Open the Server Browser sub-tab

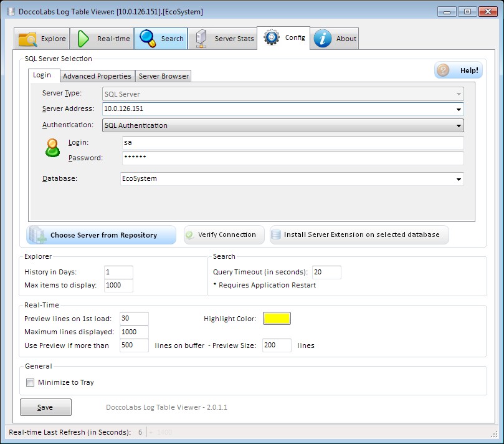163,76
